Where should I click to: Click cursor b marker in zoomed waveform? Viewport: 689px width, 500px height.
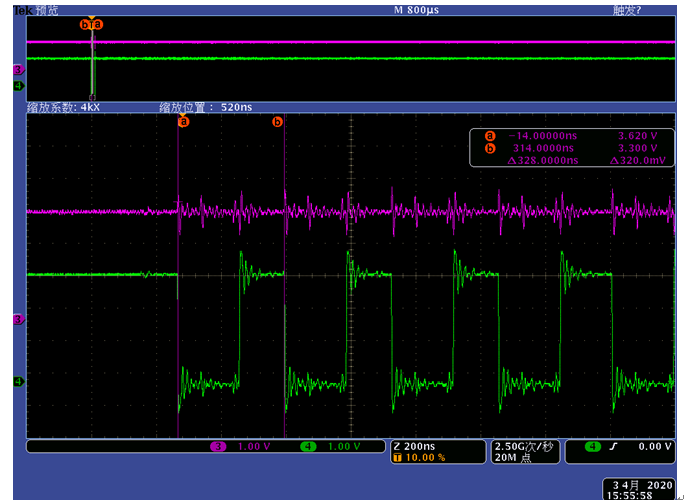(277, 122)
